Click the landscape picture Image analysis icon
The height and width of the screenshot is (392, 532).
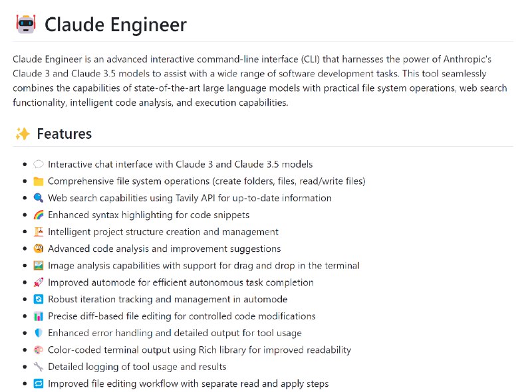pos(39,266)
